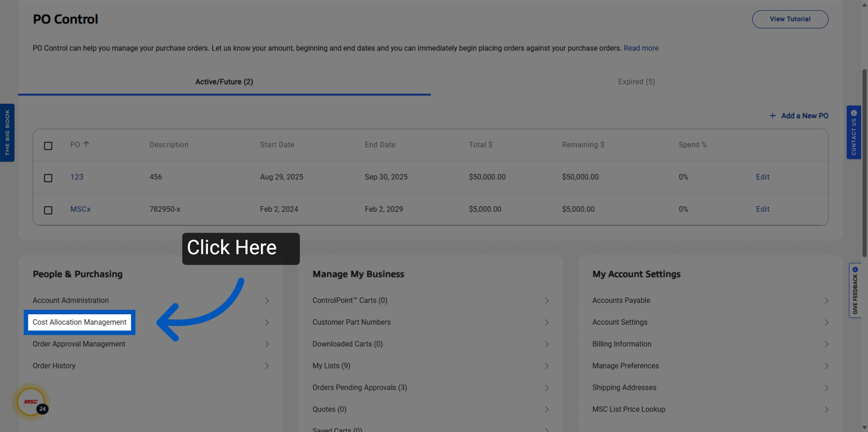Click the Remaining $ column header

pos(583,145)
